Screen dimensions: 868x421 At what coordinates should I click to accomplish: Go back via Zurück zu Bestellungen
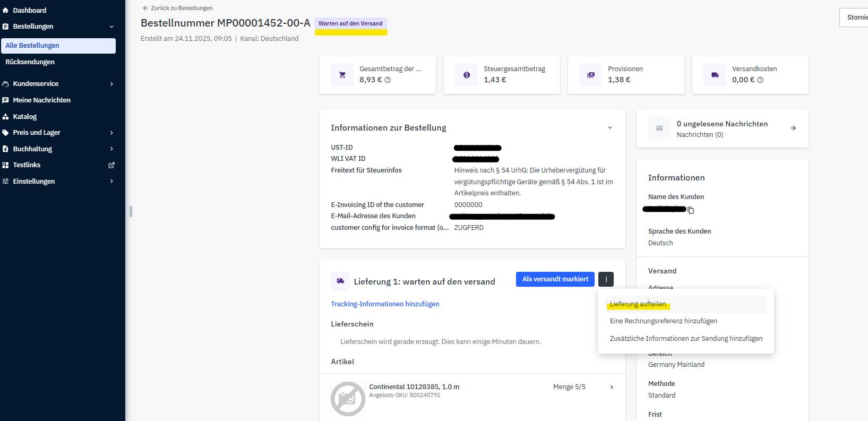click(x=178, y=8)
